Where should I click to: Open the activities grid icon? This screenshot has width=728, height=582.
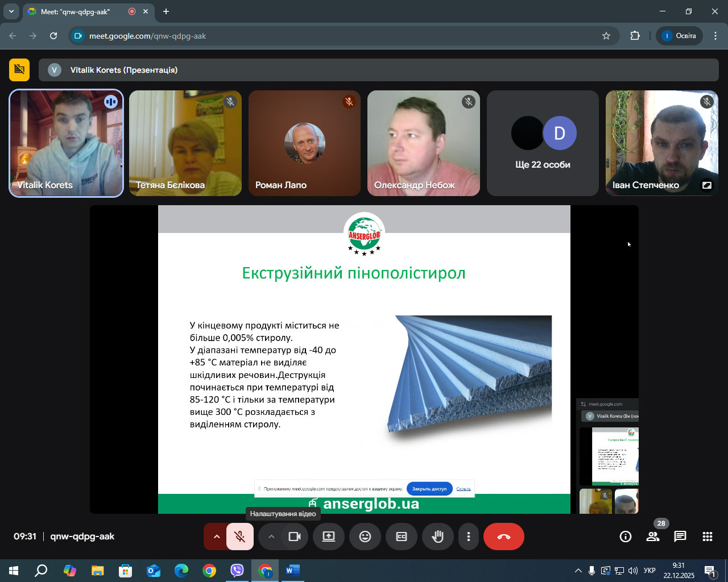click(708, 537)
